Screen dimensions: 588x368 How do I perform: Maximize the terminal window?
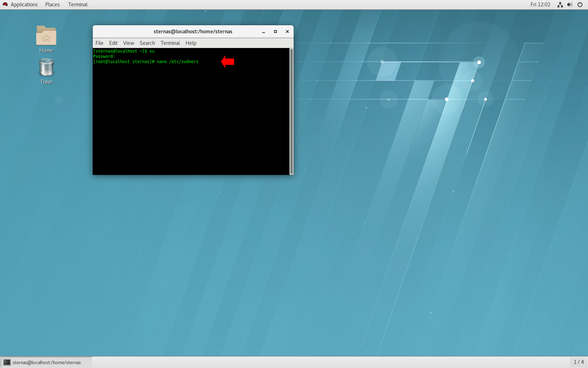[275, 32]
